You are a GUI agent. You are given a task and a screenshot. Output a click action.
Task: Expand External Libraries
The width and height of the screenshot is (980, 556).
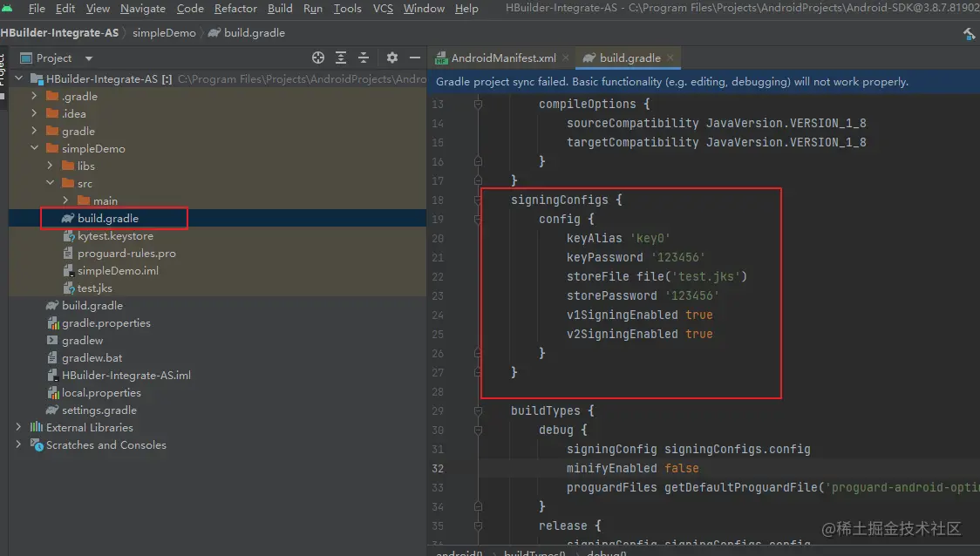pyautogui.click(x=19, y=427)
